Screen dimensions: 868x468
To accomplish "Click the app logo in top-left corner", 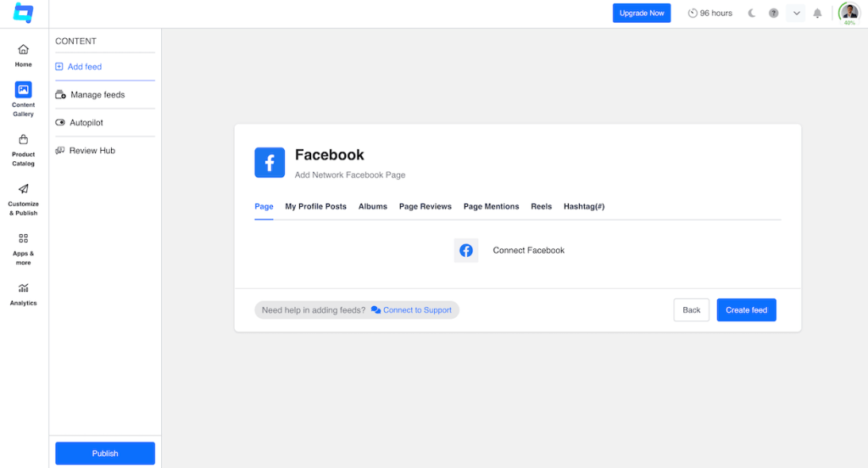I will (x=23, y=13).
